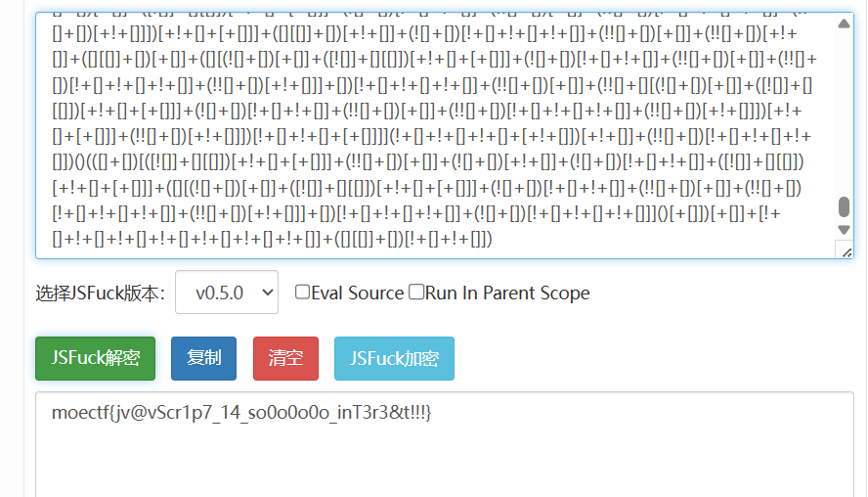Image resolution: width=868 pixels, height=497 pixels.
Task: Click the resize grip of the code textarea
Action: [845, 251]
